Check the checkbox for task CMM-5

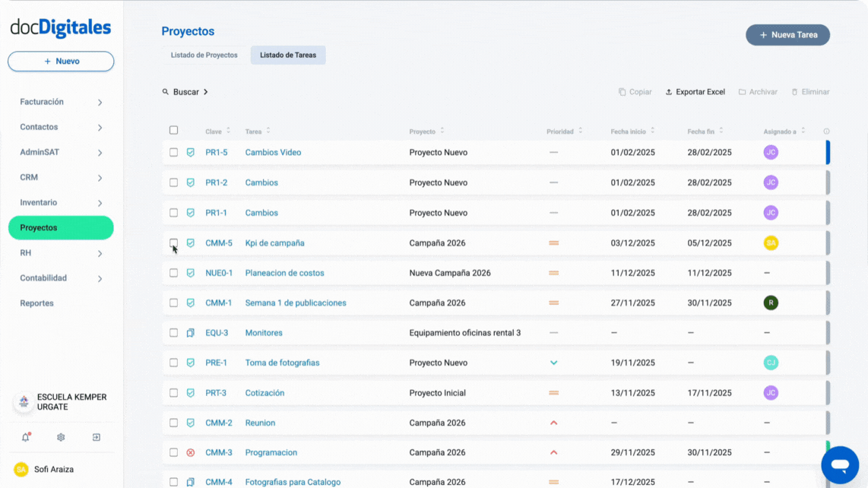point(173,242)
